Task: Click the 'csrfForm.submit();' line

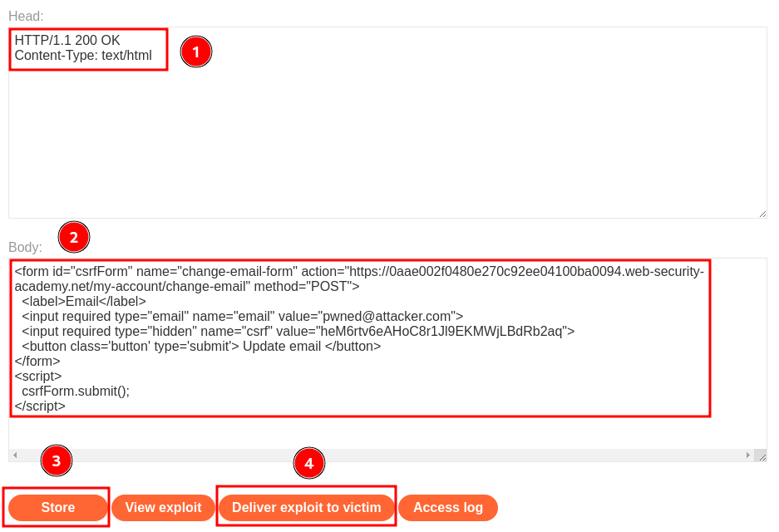Action: [76, 391]
